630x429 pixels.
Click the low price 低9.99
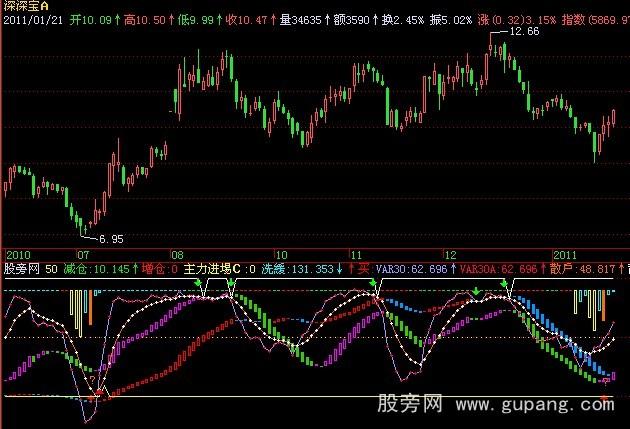[196, 20]
